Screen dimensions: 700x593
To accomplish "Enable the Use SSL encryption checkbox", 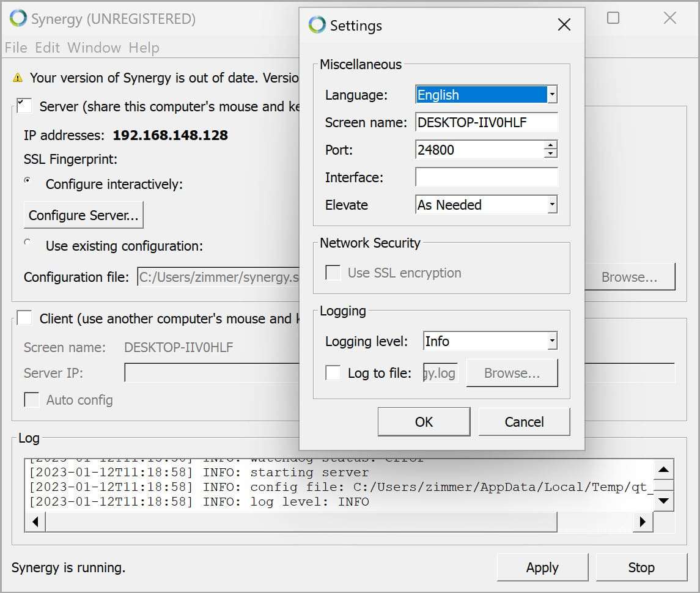I will (x=333, y=273).
